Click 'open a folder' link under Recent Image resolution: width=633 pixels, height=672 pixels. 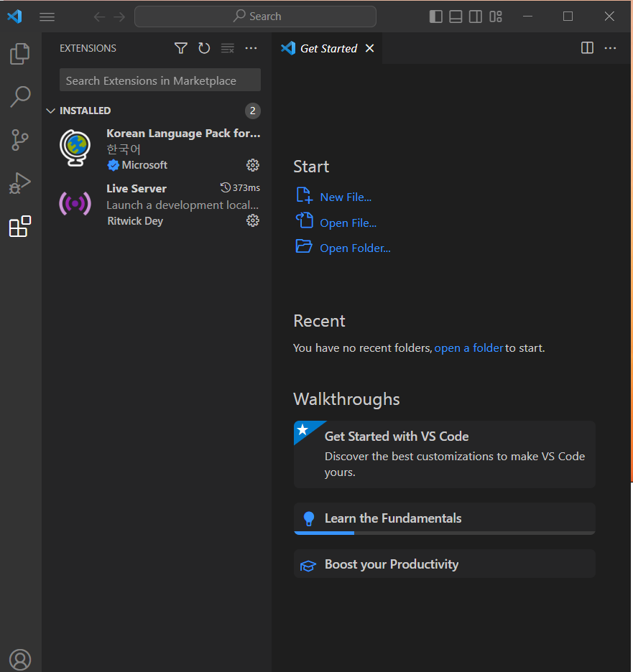click(x=468, y=348)
